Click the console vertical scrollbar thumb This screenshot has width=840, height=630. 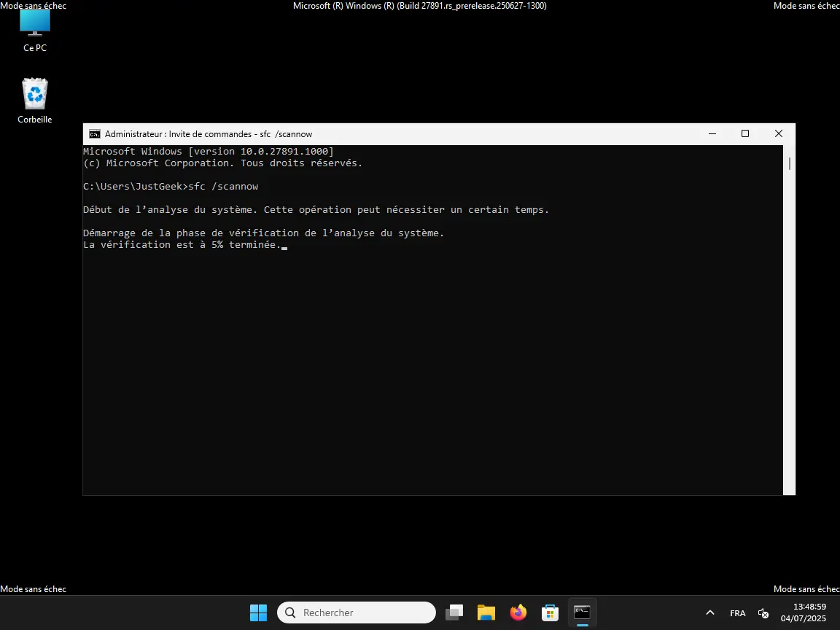(x=790, y=163)
